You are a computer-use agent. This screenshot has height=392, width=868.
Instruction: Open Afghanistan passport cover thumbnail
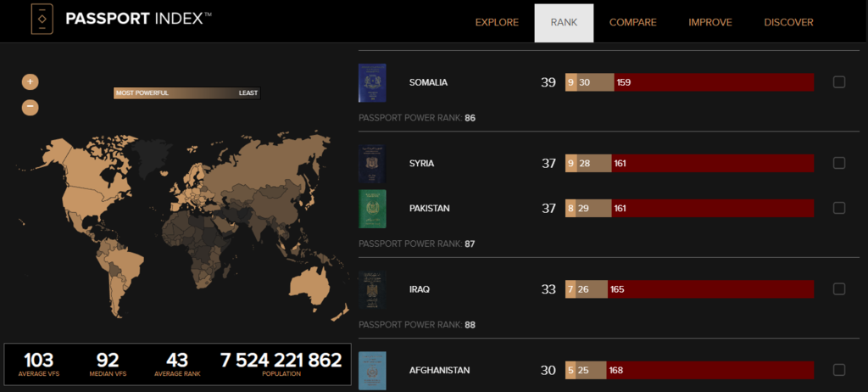pos(372,370)
